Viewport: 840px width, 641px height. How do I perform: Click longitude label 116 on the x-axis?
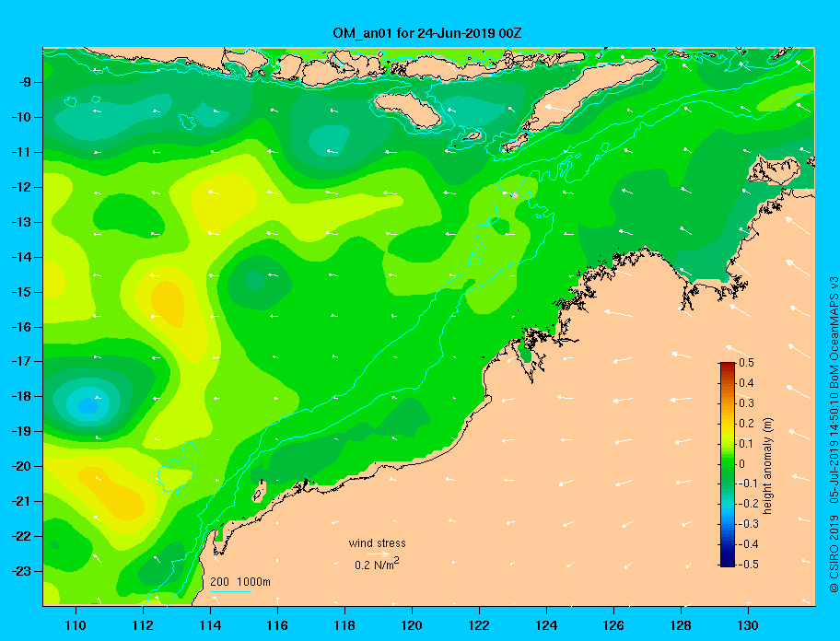[277, 625]
